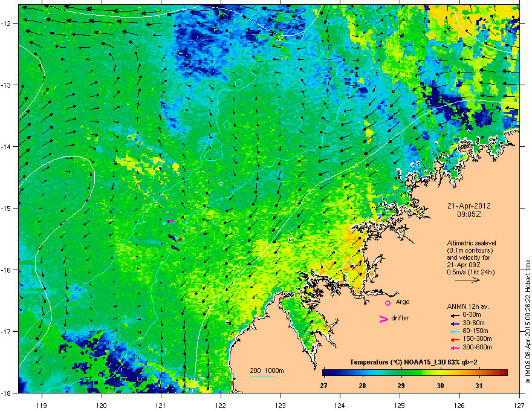Click the ANMN mooring current arrows cluster
532x411 pixels.
click(174, 235)
